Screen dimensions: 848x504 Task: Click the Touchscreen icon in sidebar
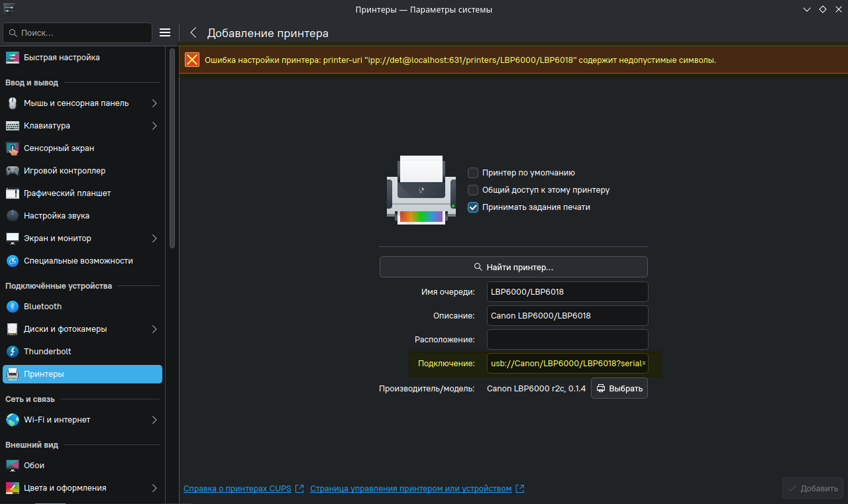13,148
